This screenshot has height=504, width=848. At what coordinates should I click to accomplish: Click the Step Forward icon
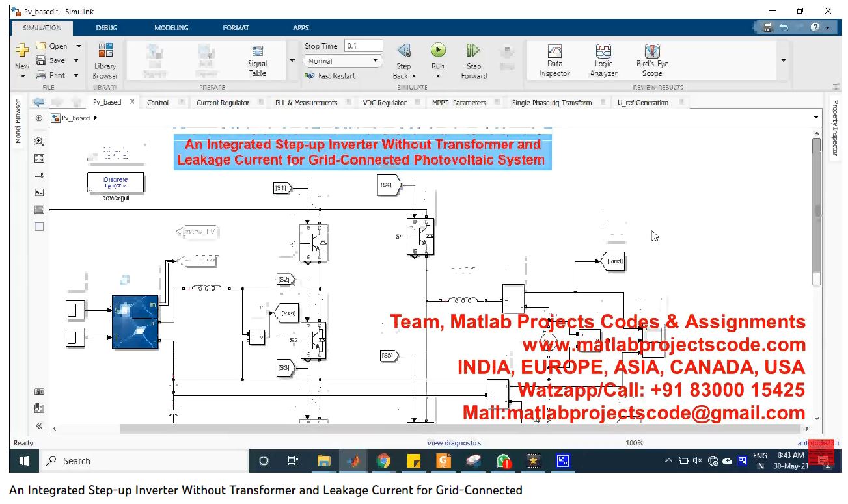pos(473,51)
